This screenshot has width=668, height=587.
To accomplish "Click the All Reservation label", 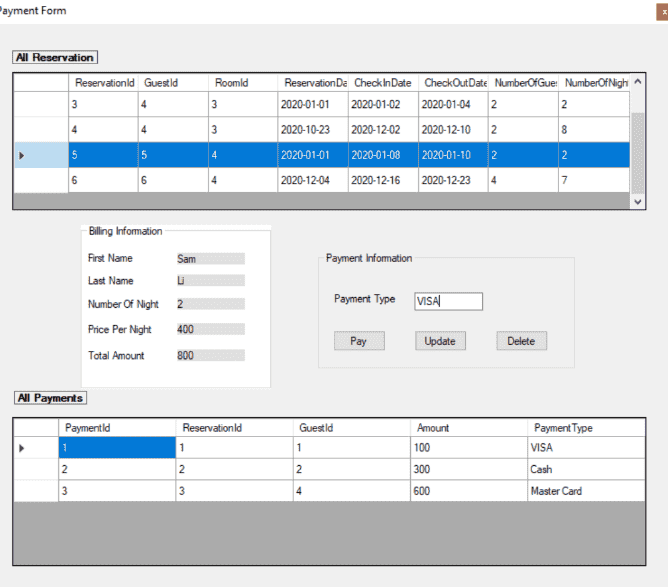I will (55, 57).
